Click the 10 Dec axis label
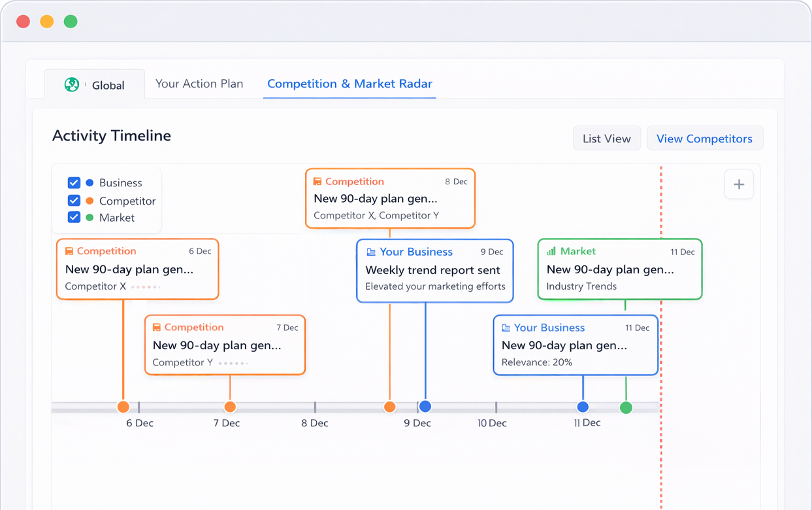This screenshot has width=812, height=510. (492, 423)
